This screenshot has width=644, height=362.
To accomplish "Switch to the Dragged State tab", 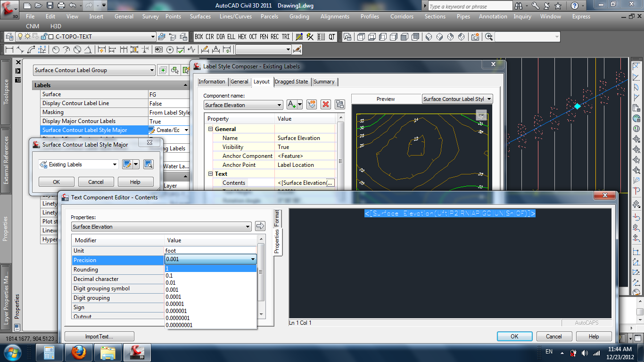I will coord(291,82).
